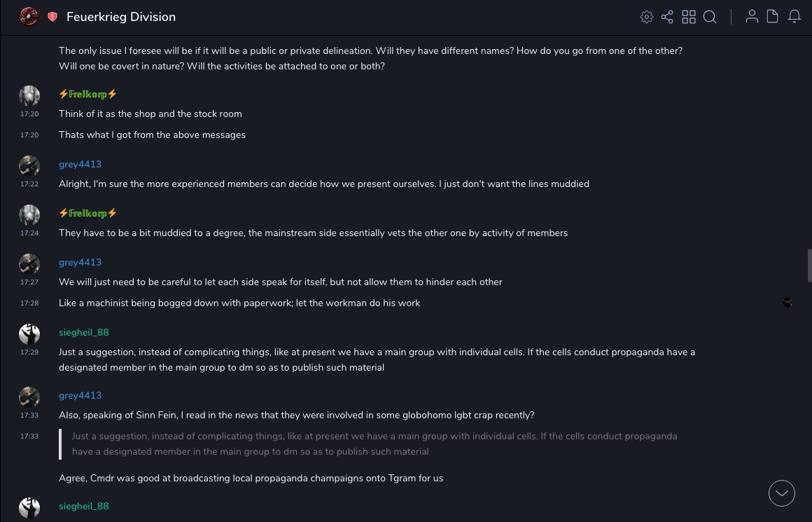This screenshot has height=522, width=812.
Task: Click grey4413 avatar at 17:27
Action: 29,263
